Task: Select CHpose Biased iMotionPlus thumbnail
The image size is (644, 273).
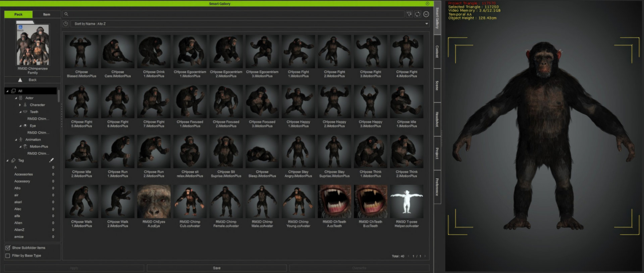Action: (82, 52)
